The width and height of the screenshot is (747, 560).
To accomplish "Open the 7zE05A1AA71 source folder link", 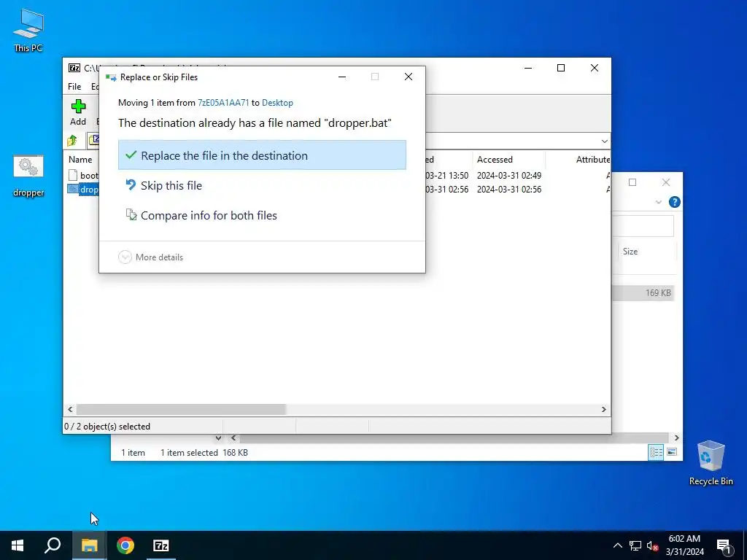I will 223,102.
